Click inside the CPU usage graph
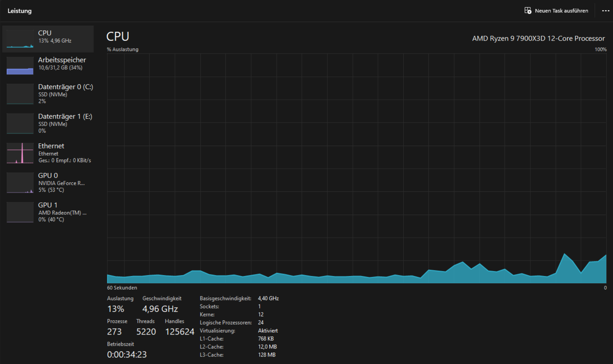Viewport: 613px width, 364px height. click(356, 167)
